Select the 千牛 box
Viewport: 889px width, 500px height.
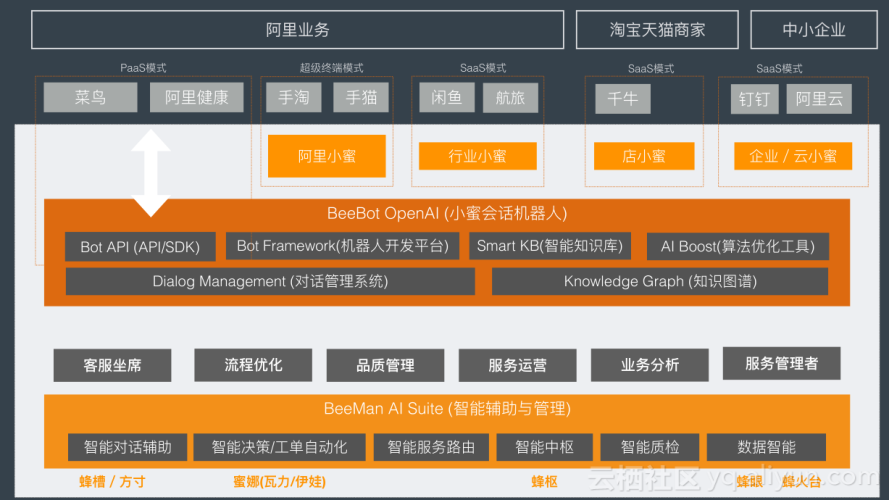click(623, 99)
